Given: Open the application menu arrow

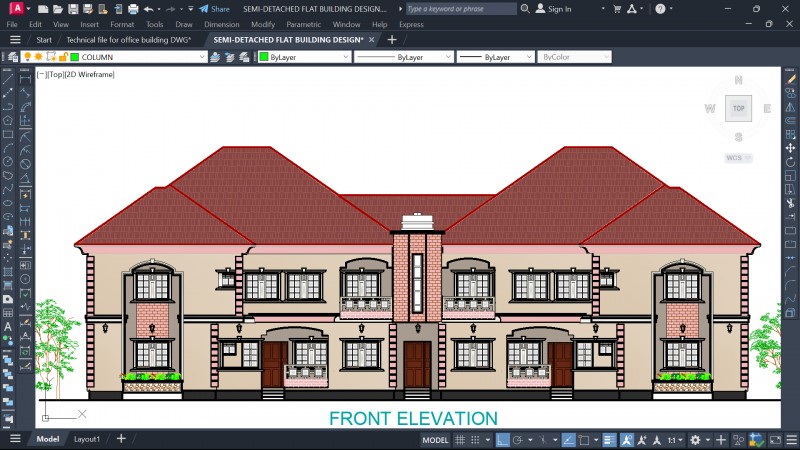Looking at the screenshot, I should 29,9.
